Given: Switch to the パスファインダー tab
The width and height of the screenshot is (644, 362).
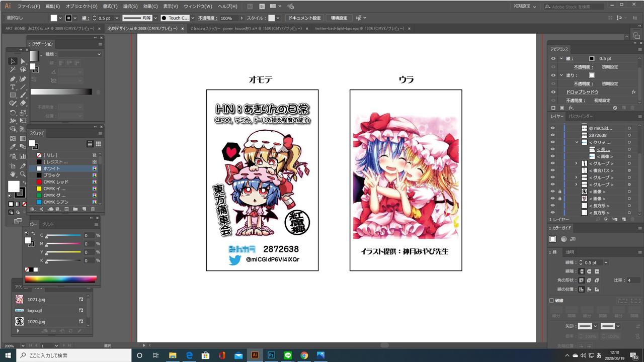Looking at the screenshot, I should point(580,116).
